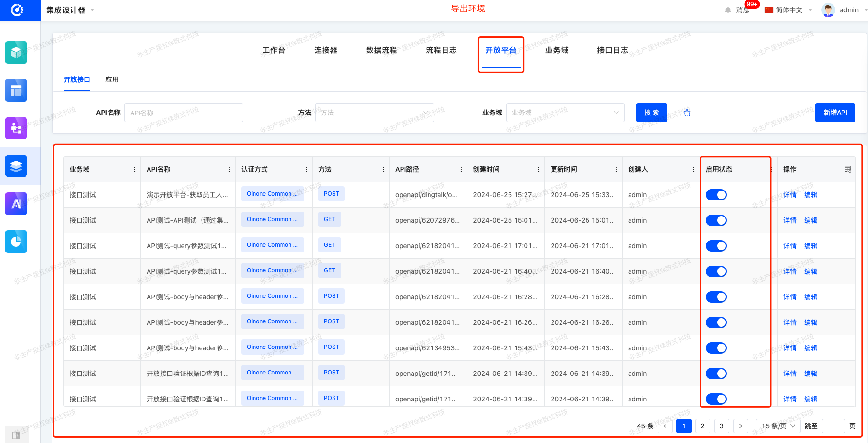
Task: Focus the API名称 search input
Action: [184, 113]
